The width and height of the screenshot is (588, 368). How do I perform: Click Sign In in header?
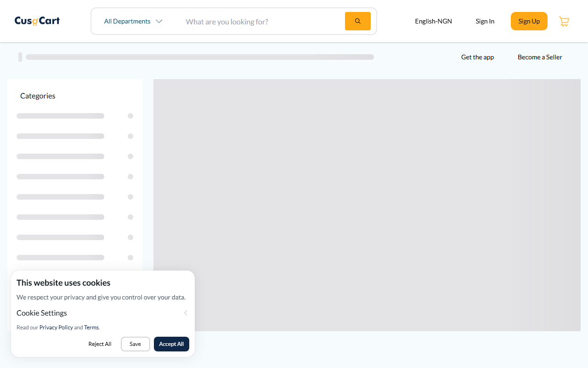485,21
